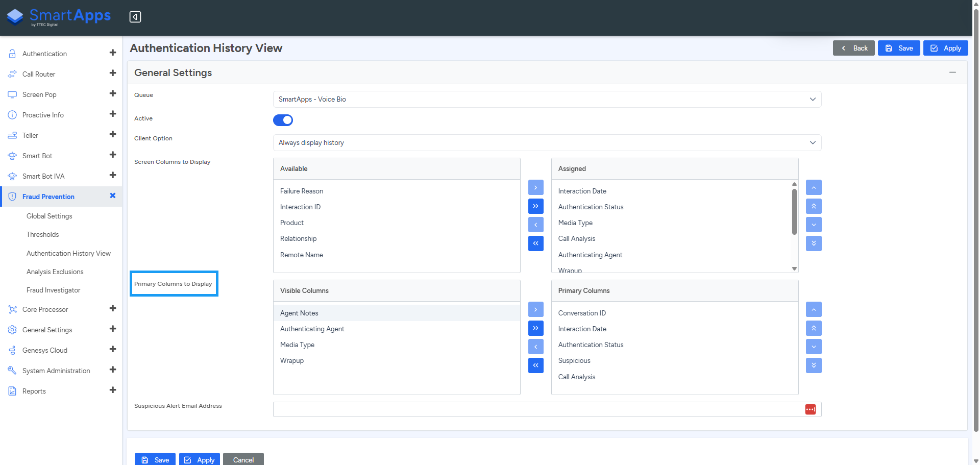Screen dimensions: 980x465
Task: Click the bottom Cancel button
Action: 243,459
